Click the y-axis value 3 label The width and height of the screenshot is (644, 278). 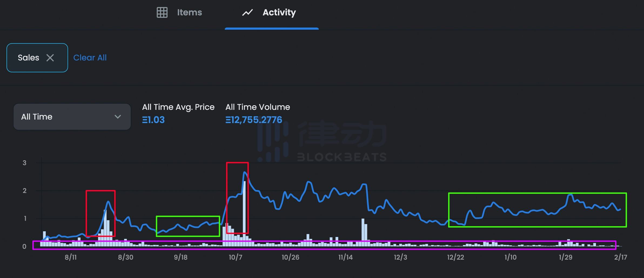tap(25, 163)
